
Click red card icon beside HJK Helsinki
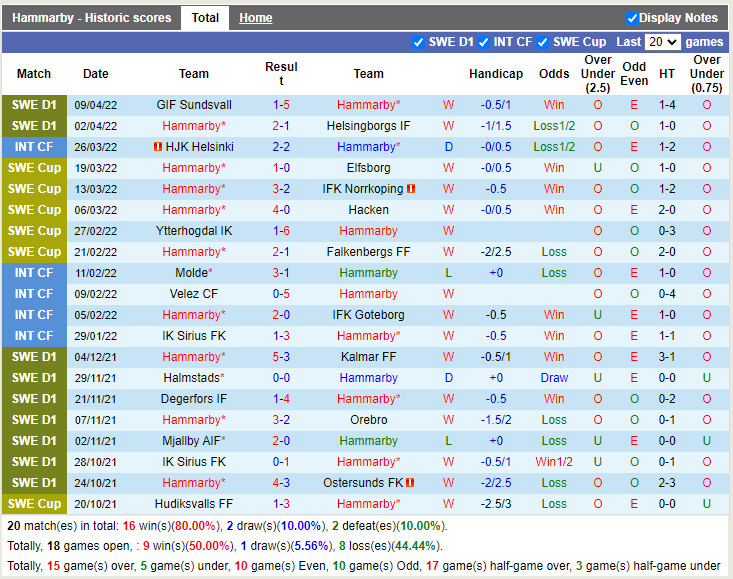tap(158, 147)
